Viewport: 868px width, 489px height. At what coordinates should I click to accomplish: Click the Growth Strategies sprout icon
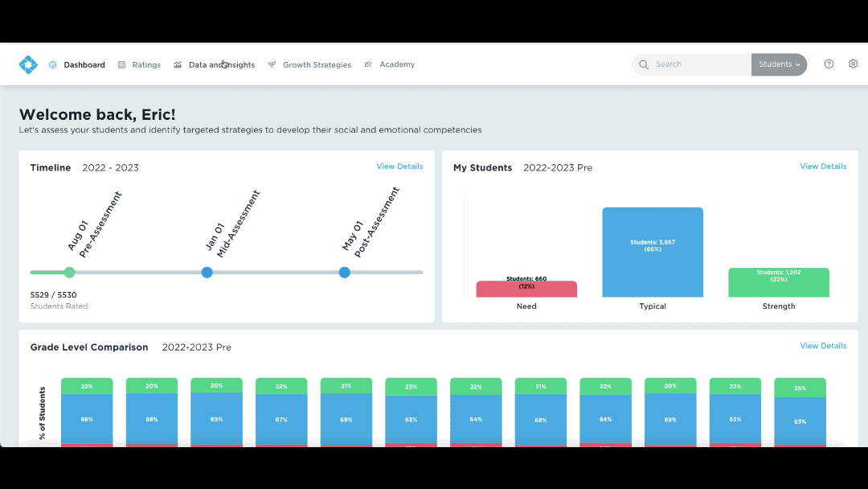[x=272, y=65]
